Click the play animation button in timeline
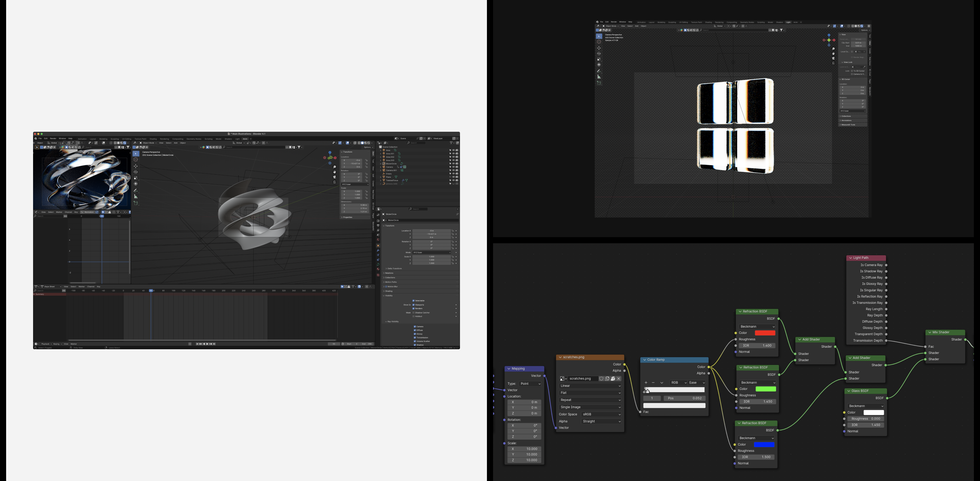The height and width of the screenshot is (481, 980). 207,344
